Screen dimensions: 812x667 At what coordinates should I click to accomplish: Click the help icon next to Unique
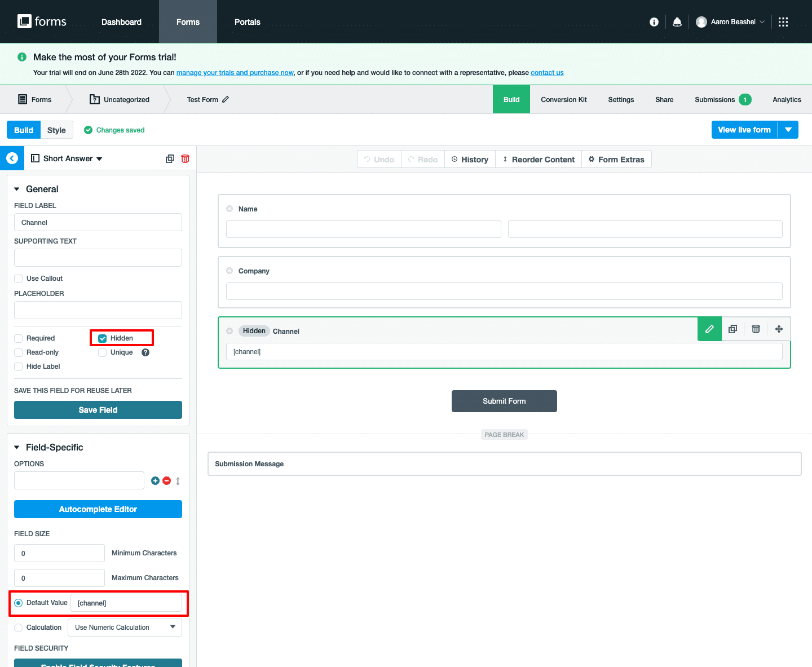(x=145, y=352)
